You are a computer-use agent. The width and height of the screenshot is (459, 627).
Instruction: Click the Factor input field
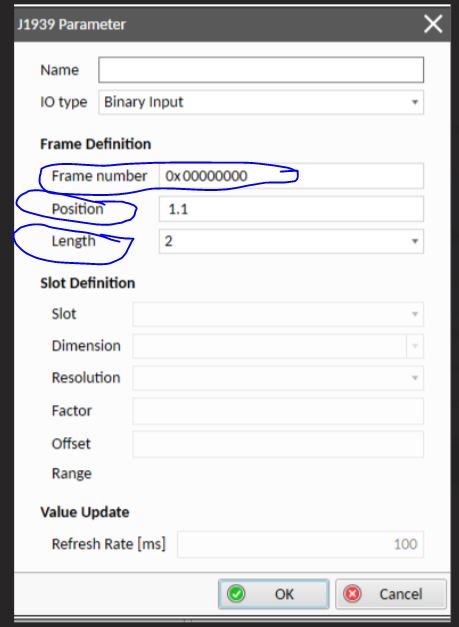click(278, 411)
